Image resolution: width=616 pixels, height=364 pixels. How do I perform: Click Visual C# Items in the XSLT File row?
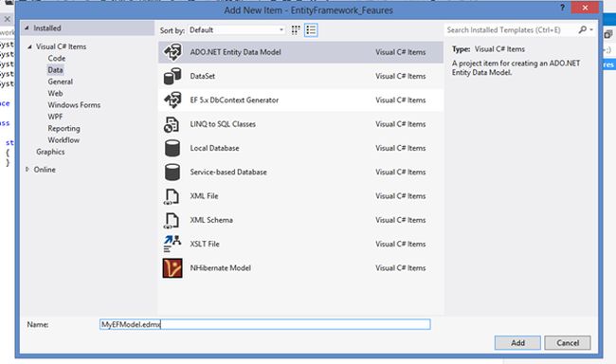[400, 245]
